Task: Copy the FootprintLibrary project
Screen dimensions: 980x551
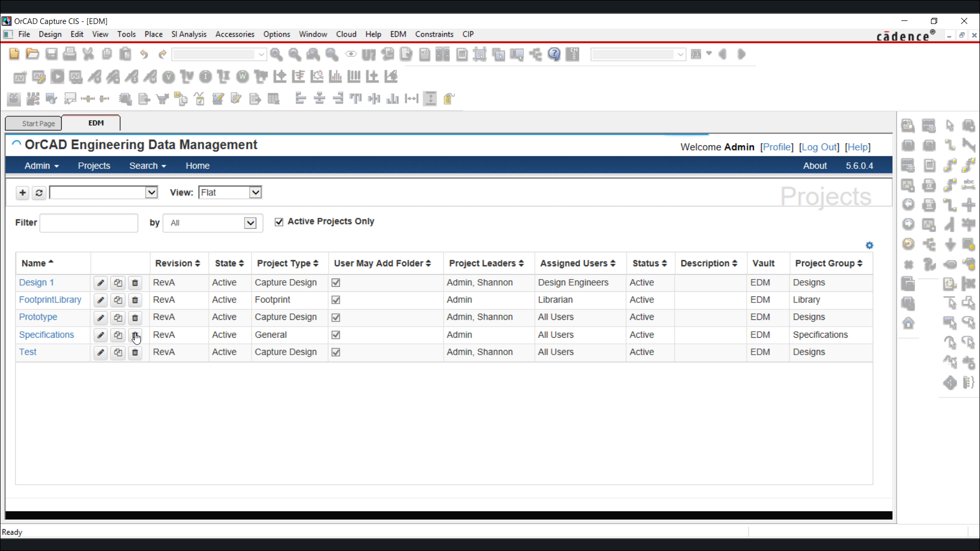Action: 118,300
